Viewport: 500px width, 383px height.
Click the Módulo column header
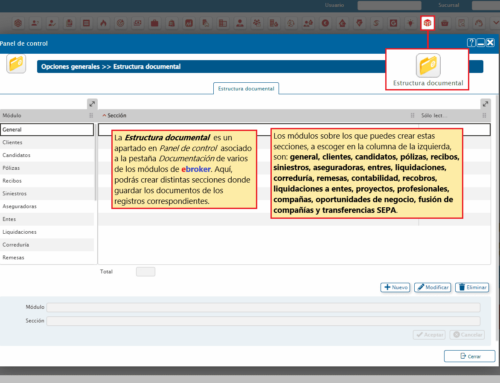(x=47, y=115)
